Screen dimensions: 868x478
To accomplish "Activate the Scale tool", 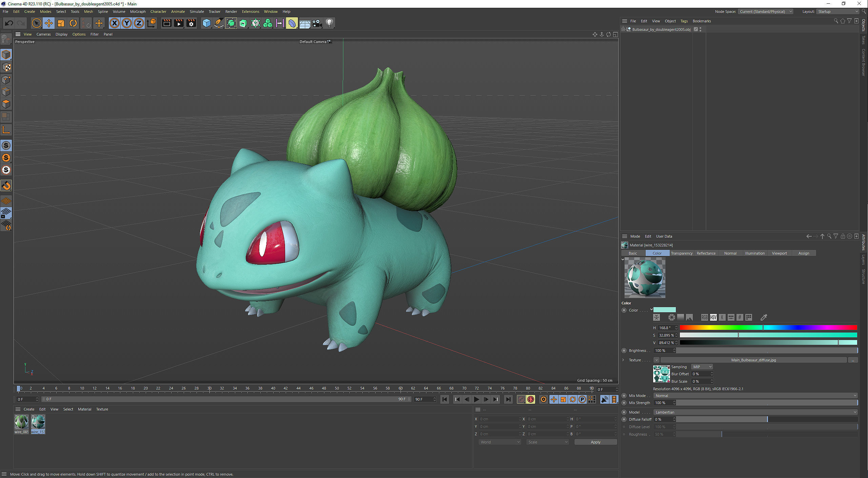I will (61, 23).
